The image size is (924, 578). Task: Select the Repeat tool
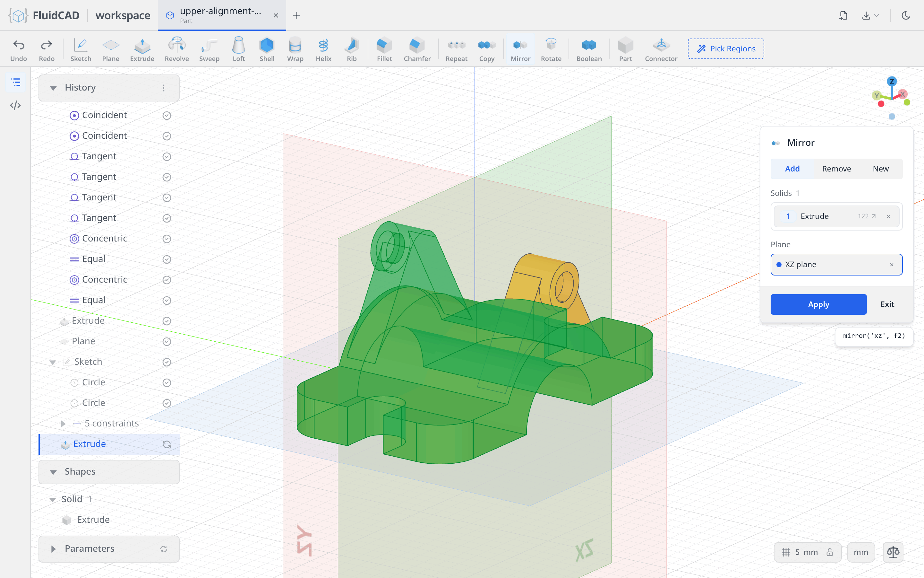point(456,49)
